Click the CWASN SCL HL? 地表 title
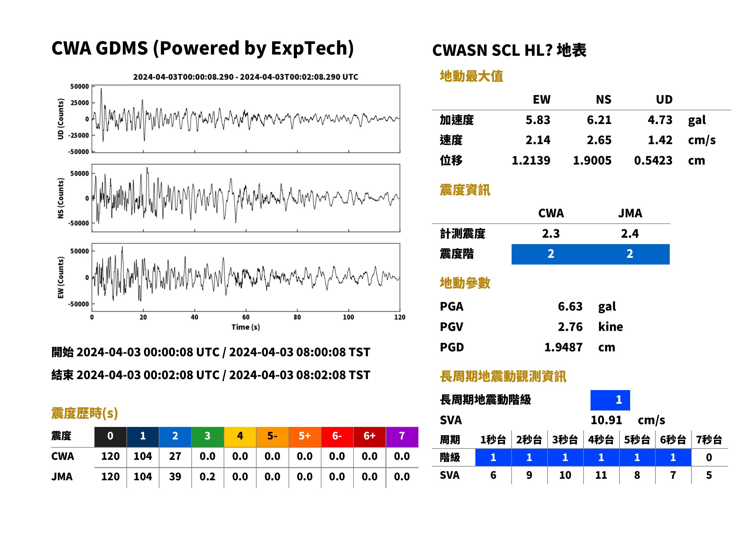Viewport: 756px width, 540px height. pos(509,51)
